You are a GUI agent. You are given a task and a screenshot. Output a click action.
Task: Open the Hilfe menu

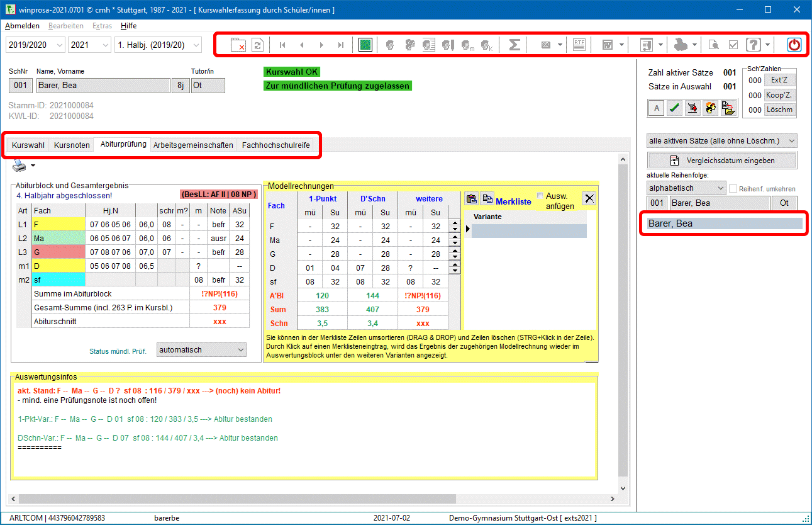coord(128,26)
